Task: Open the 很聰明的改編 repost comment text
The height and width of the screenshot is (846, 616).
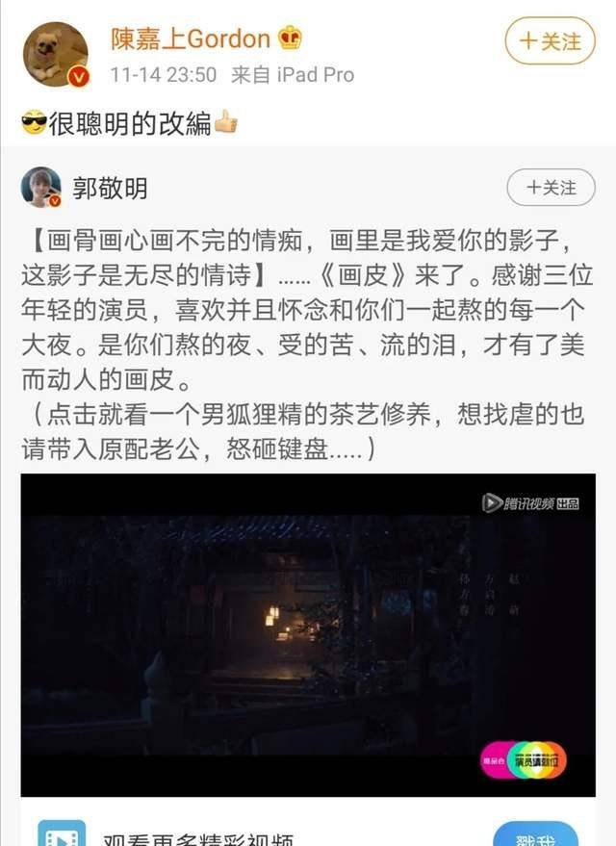Action: pos(130,123)
